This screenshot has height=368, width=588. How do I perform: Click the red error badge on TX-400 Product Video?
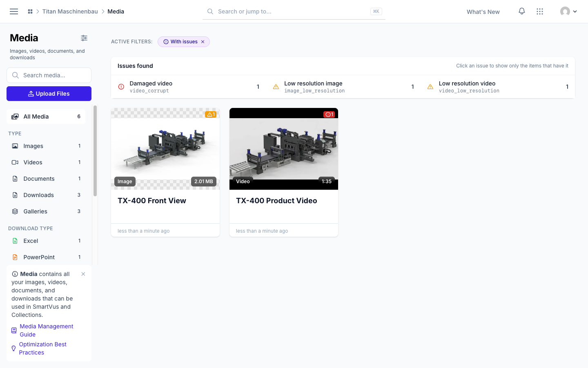(329, 114)
